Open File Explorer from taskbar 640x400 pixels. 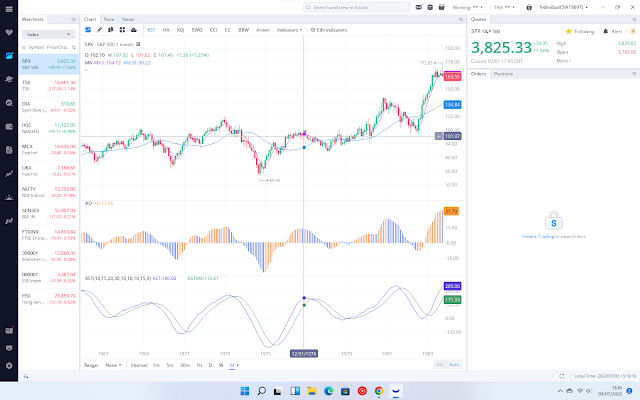312,391
